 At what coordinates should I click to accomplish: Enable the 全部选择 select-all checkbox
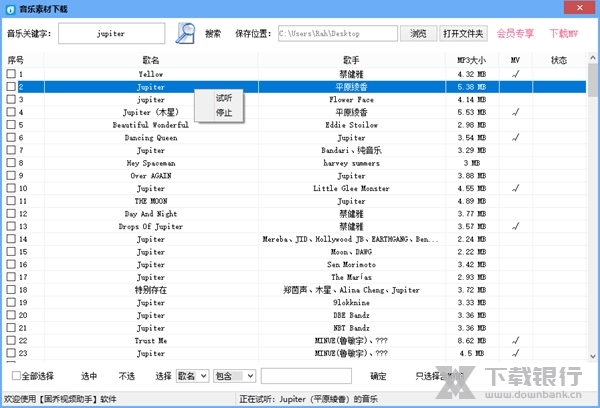coord(16,376)
